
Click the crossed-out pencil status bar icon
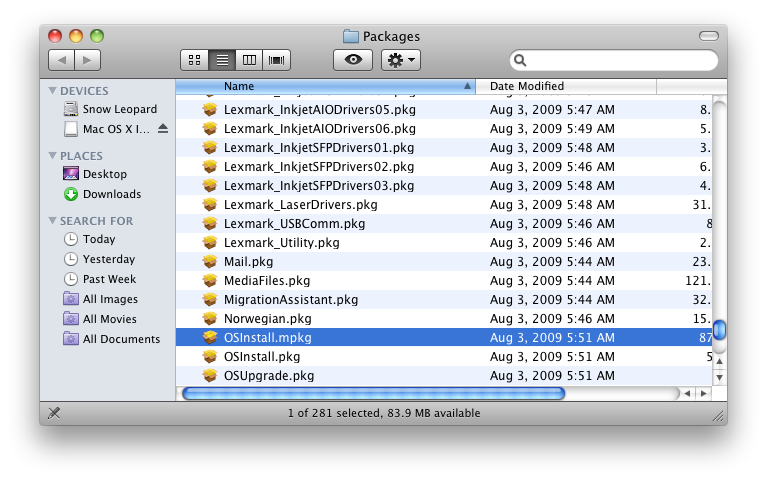(x=54, y=413)
